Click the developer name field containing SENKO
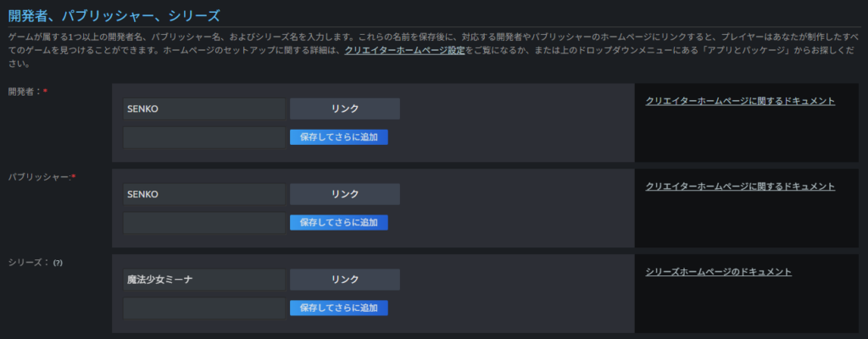 (204, 108)
